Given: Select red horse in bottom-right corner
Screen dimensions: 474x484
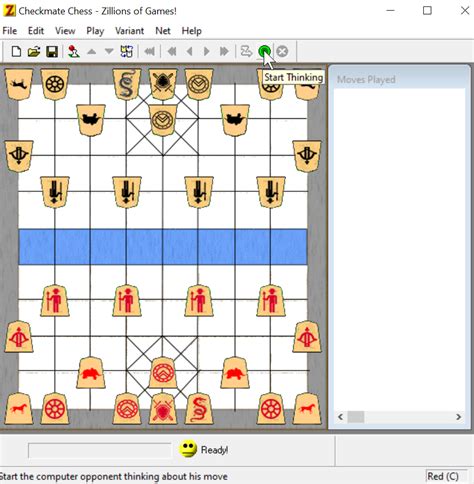Looking at the screenshot, I should (307, 408).
